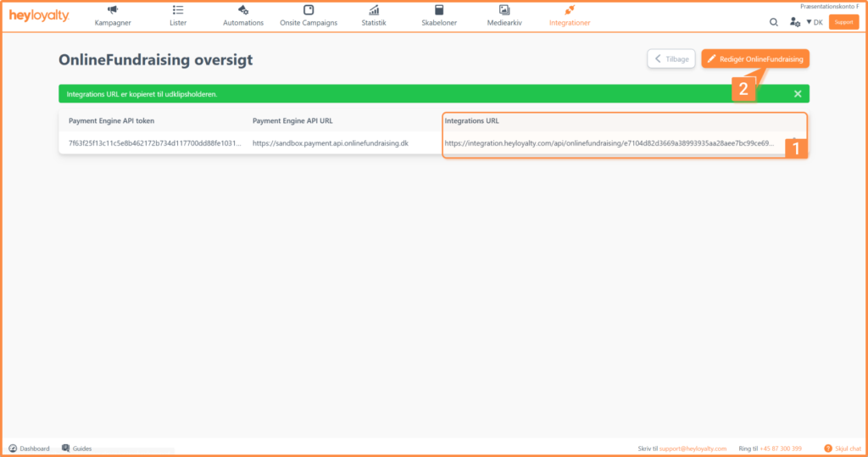Click the search magnifier icon

click(774, 22)
